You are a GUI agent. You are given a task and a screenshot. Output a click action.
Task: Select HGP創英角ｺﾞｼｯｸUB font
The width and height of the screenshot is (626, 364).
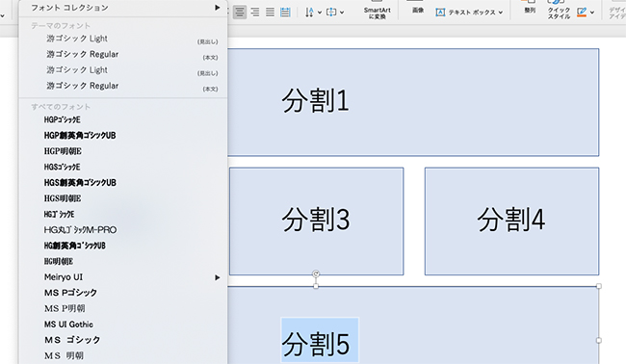pos(123,136)
